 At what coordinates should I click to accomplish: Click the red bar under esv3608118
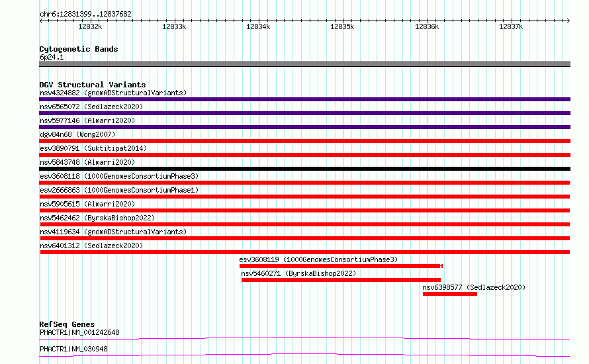[x=304, y=183]
